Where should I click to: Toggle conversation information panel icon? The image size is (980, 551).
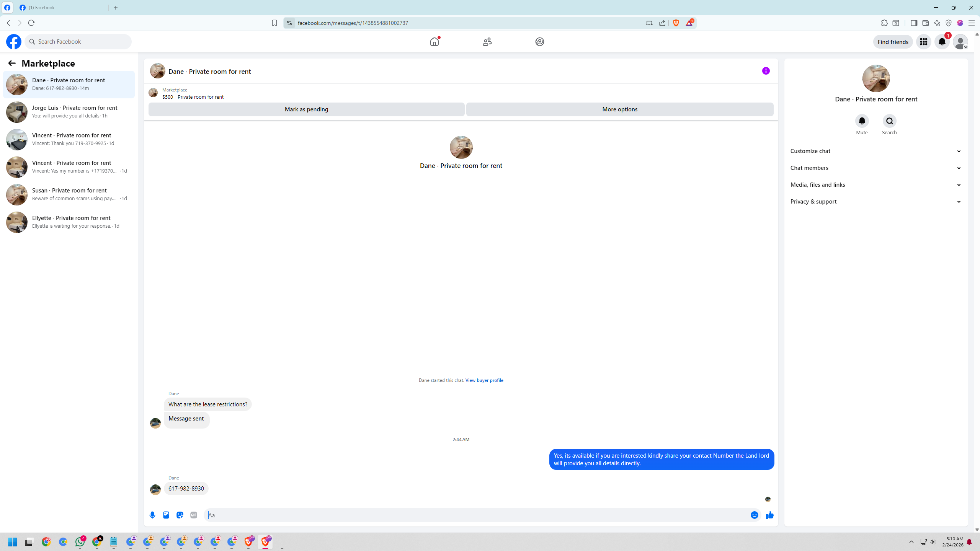click(x=766, y=71)
